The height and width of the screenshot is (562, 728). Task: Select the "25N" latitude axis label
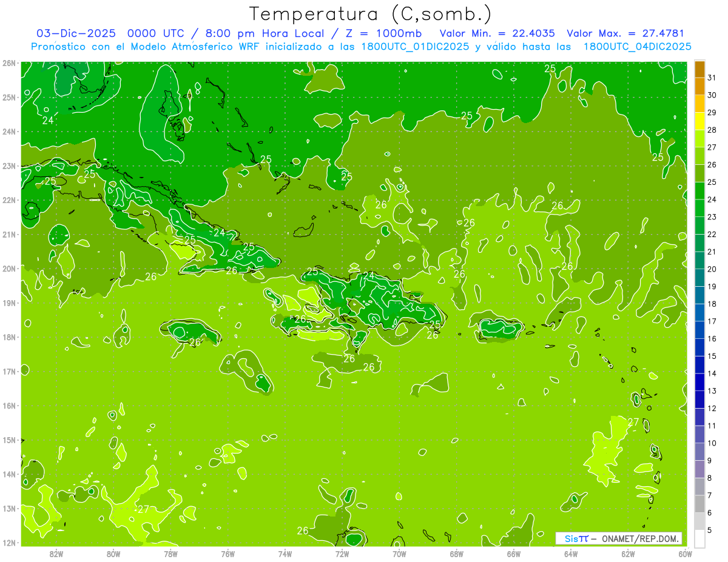pyautogui.click(x=9, y=97)
